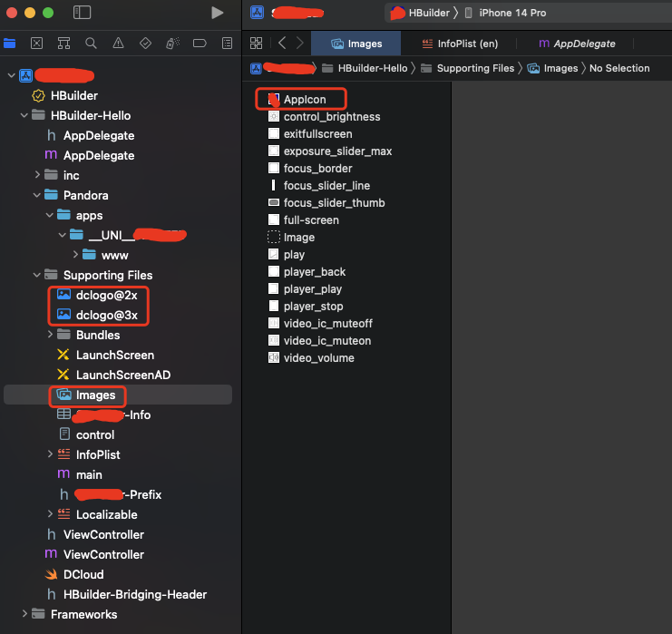Go forward in editor history
The height and width of the screenshot is (634, 672).
(300, 43)
